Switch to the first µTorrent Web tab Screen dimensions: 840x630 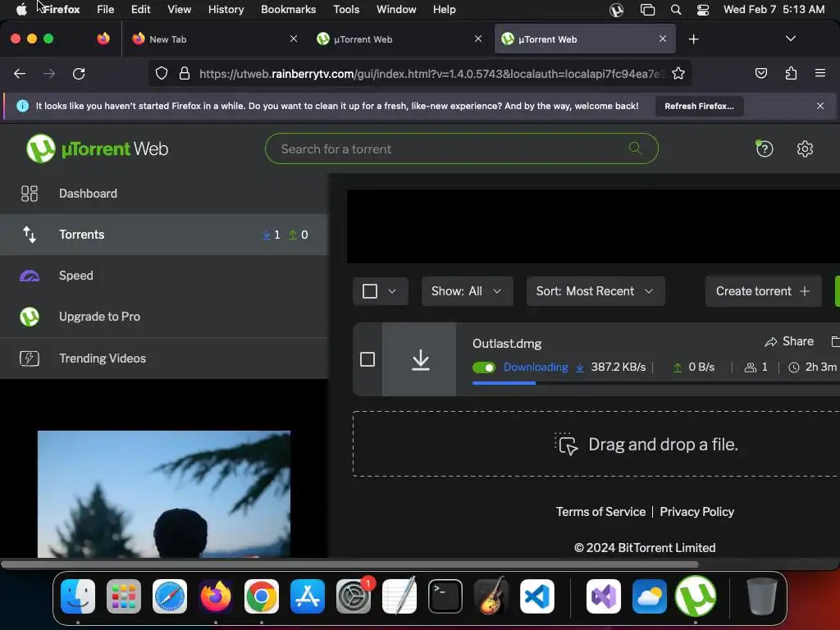(x=399, y=39)
